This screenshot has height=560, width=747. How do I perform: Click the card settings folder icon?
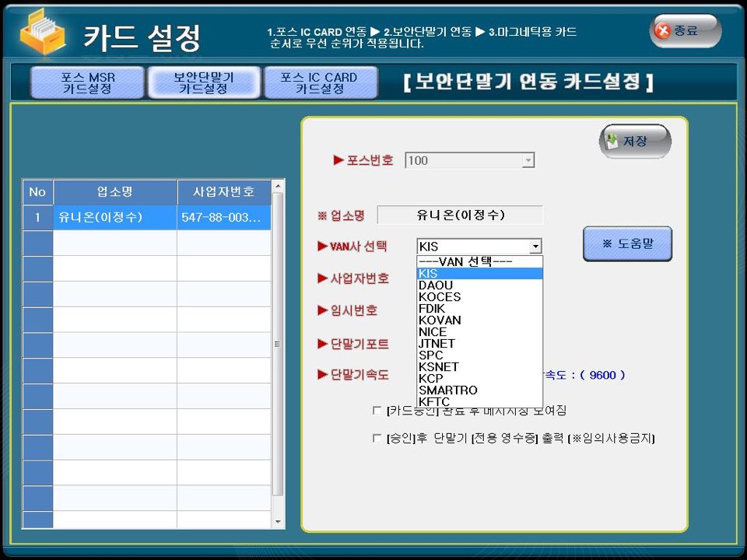[44, 34]
